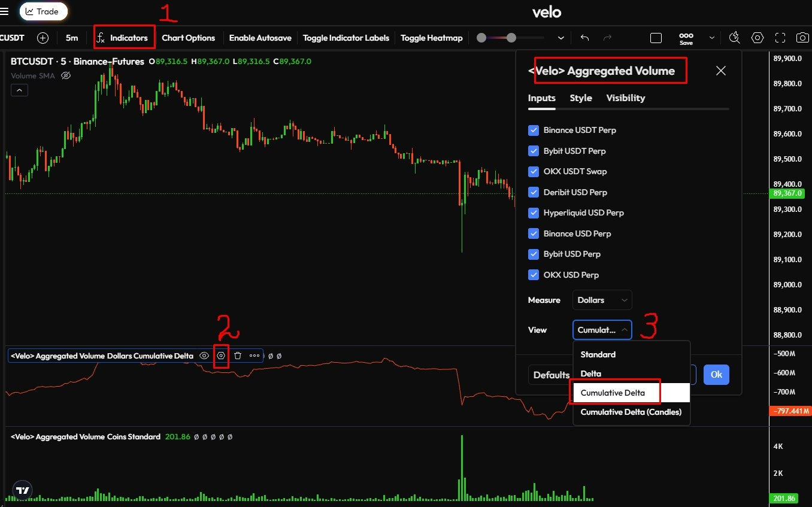Uncheck Deribit USD Perp
This screenshot has width=812, height=507.
[534, 192]
